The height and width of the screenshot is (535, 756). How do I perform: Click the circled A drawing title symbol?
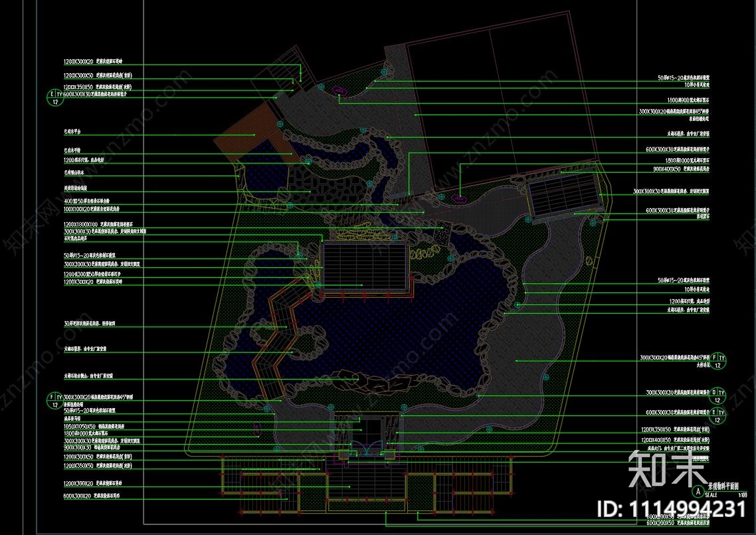point(698,491)
